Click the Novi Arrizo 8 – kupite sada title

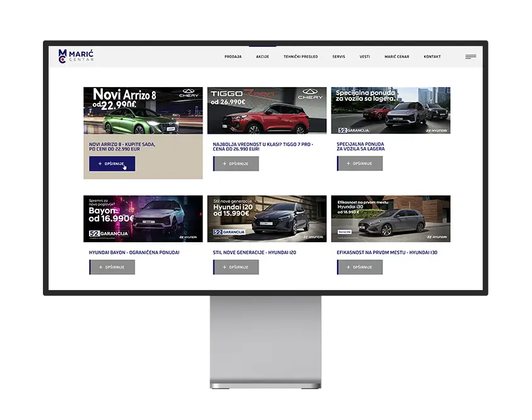(122, 146)
